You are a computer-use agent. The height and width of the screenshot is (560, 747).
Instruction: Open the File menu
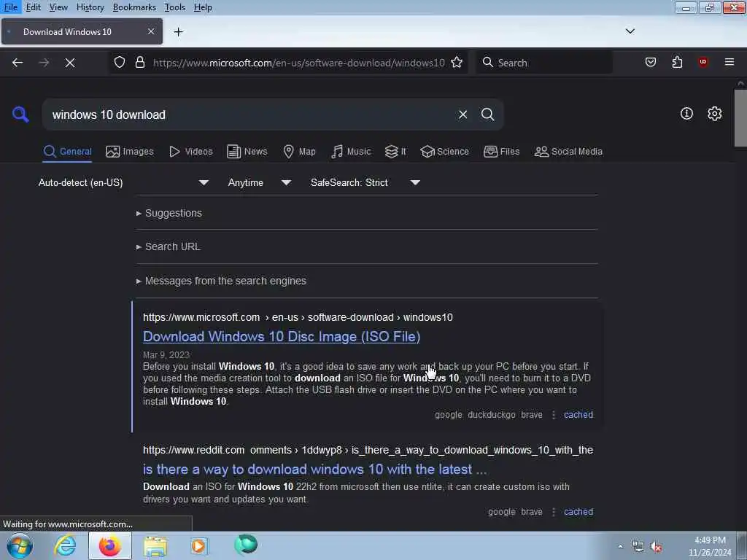click(x=10, y=7)
